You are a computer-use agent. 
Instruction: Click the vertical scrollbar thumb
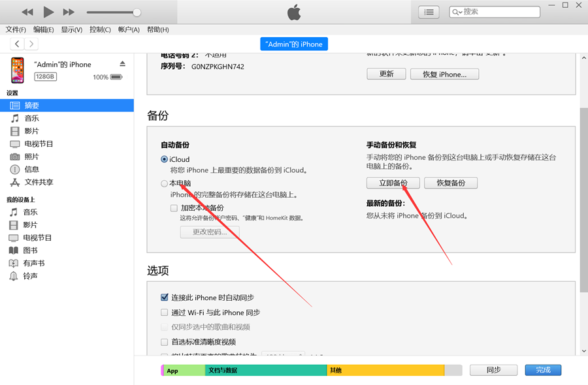point(583,200)
